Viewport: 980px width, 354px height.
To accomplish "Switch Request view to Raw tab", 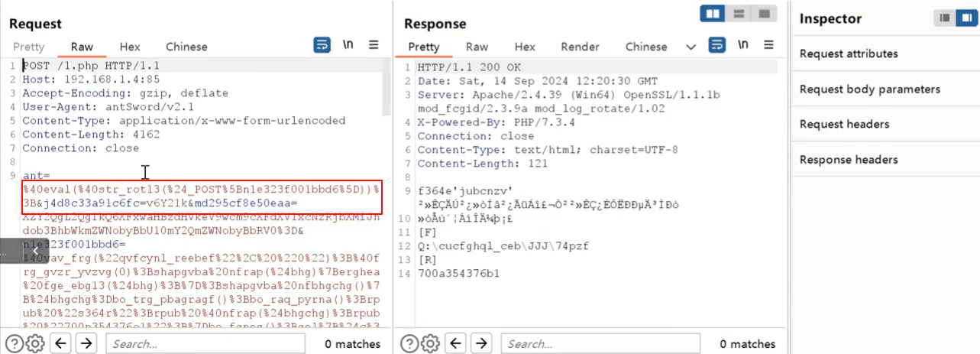I will tap(82, 47).
